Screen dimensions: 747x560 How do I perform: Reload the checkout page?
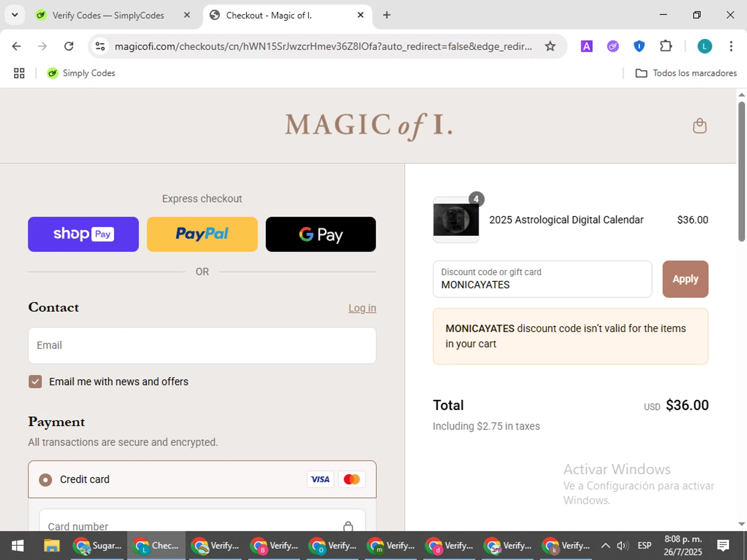[x=69, y=46]
